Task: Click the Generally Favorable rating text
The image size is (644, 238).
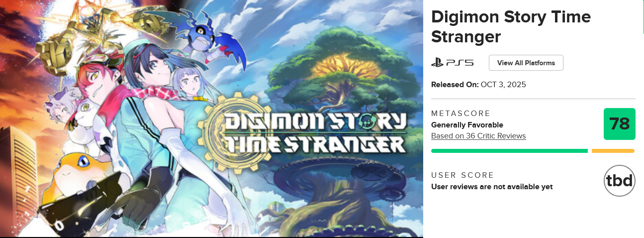Action: click(x=467, y=125)
